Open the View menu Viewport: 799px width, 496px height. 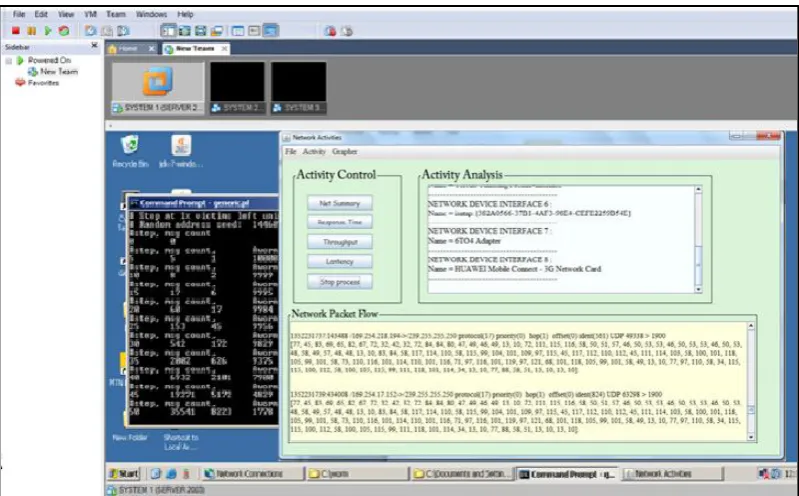65,14
